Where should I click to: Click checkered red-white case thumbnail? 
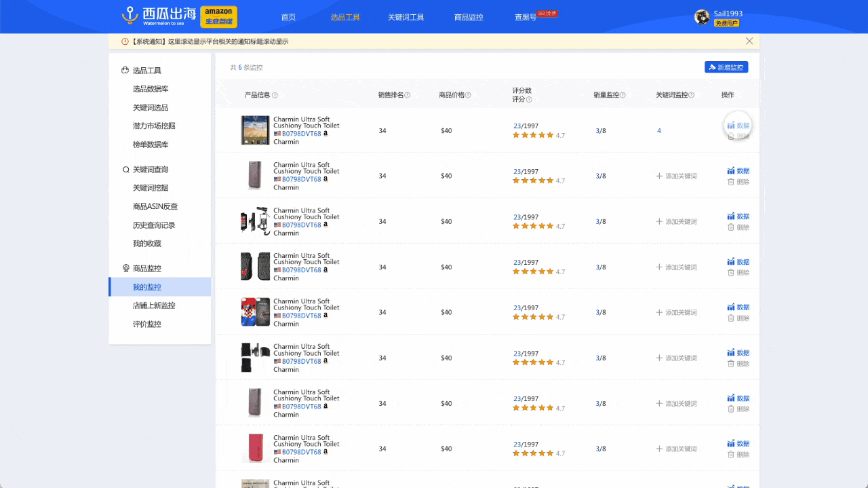click(x=255, y=312)
